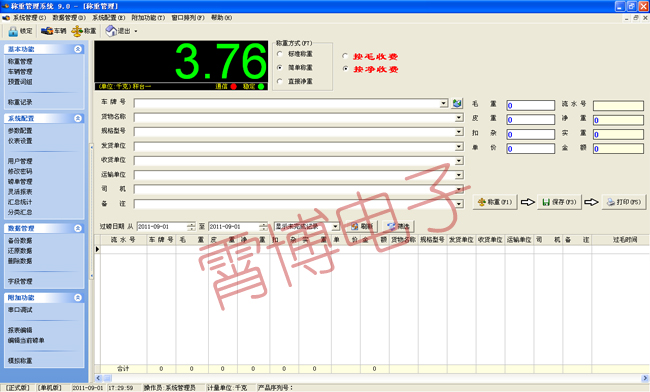Viewport: 650px width, 392px height.
Task: Select the 直接净重 radio option
Action: coord(280,82)
